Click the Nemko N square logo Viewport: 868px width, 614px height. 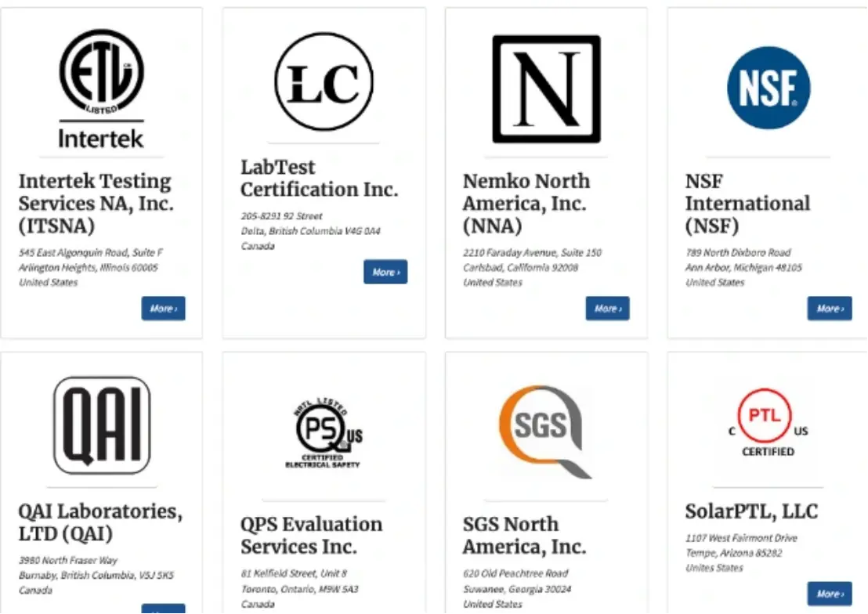pos(546,88)
